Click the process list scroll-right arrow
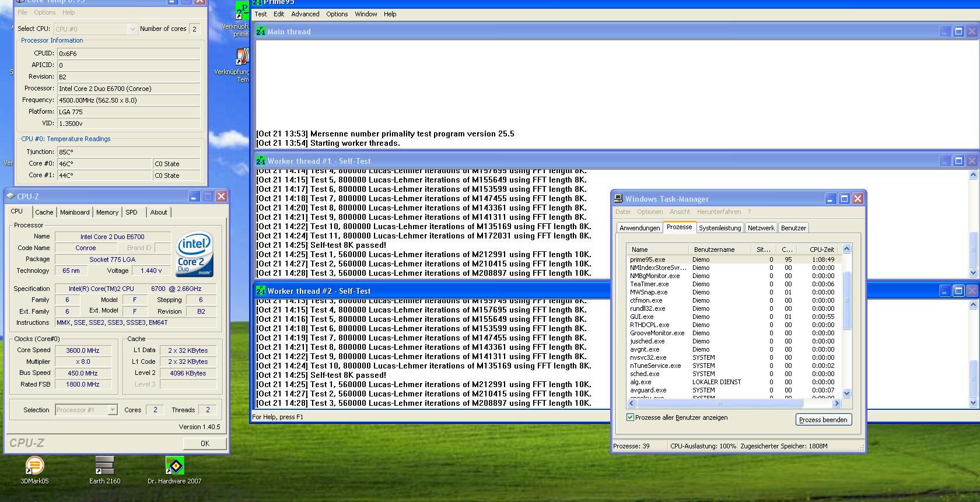The height and width of the screenshot is (502, 980). click(x=836, y=403)
